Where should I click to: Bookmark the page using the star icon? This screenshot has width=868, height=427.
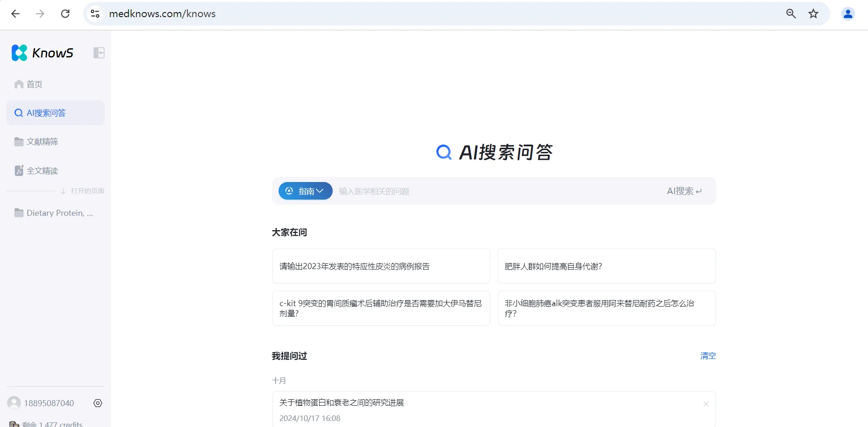pos(813,13)
